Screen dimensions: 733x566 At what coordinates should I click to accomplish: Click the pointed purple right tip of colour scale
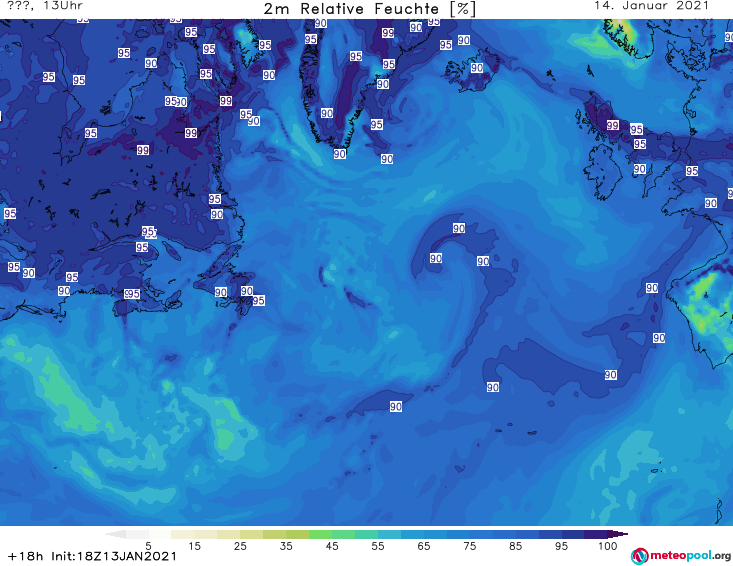618,534
